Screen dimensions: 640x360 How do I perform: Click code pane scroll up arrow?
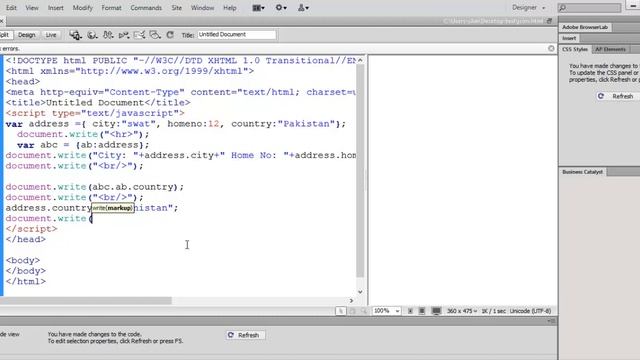[360, 60]
